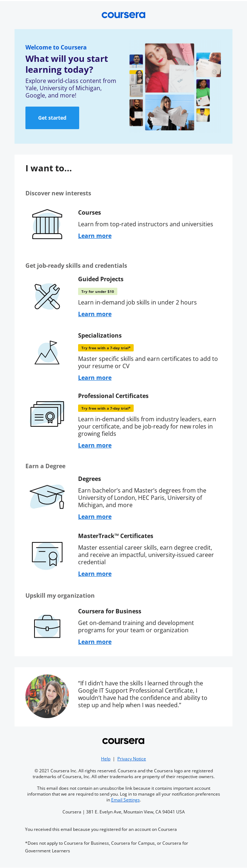Screen dimensions: 247x868
Task: Click the MasterTrack diploma icon
Action: click(x=47, y=553)
